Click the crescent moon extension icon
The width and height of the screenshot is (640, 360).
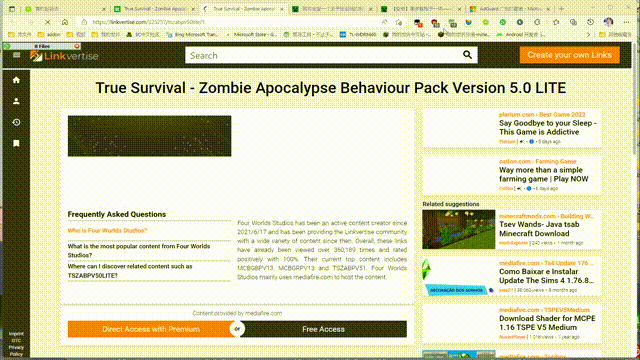click(537, 22)
